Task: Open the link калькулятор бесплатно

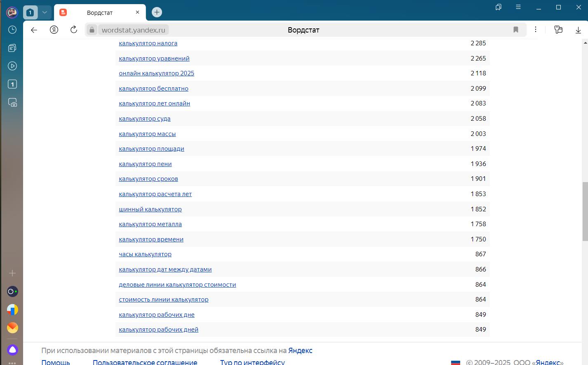Action: coord(153,89)
